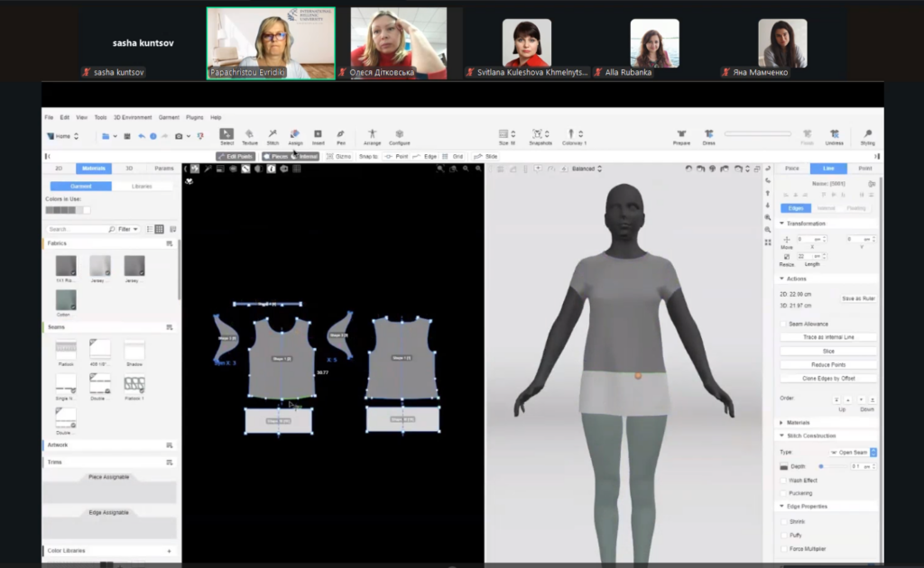The width and height of the screenshot is (924, 568).
Task: Activate the Texture tool
Action: click(250, 135)
